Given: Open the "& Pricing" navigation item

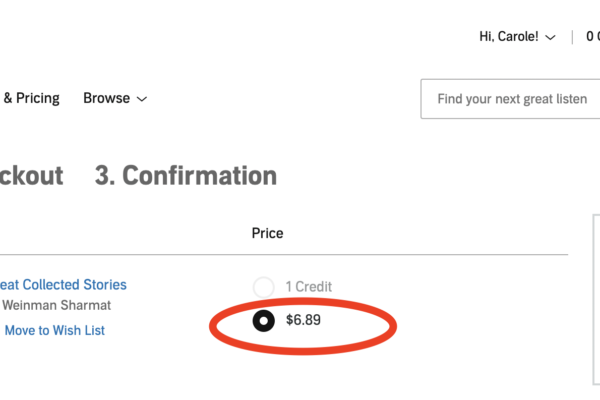Looking at the screenshot, I should [31, 98].
